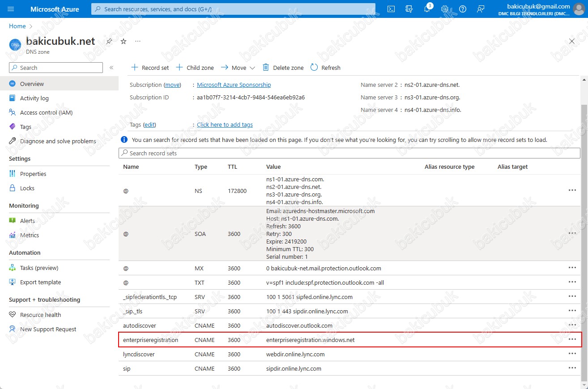Open the Help question mark icon
The image size is (588, 389).
point(463,9)
